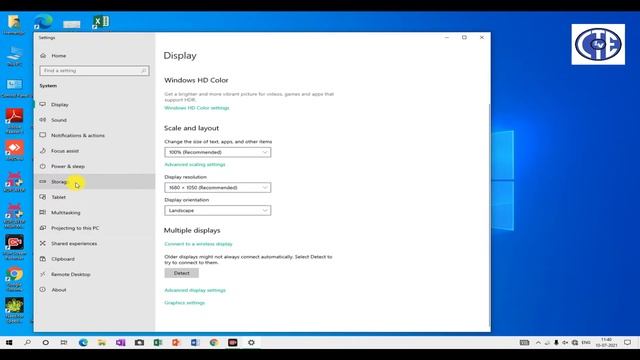Open Task View on the taskbar

point(64,342)
